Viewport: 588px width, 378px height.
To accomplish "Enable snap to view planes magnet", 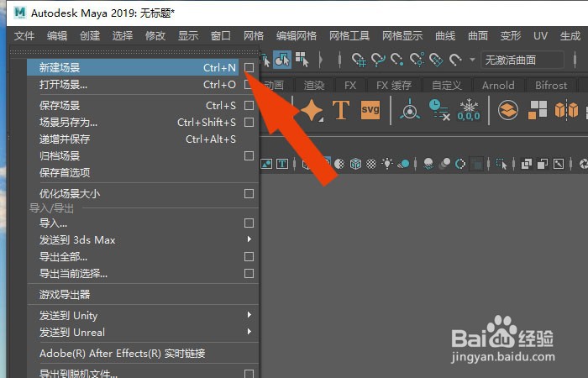I will (436, 60).
